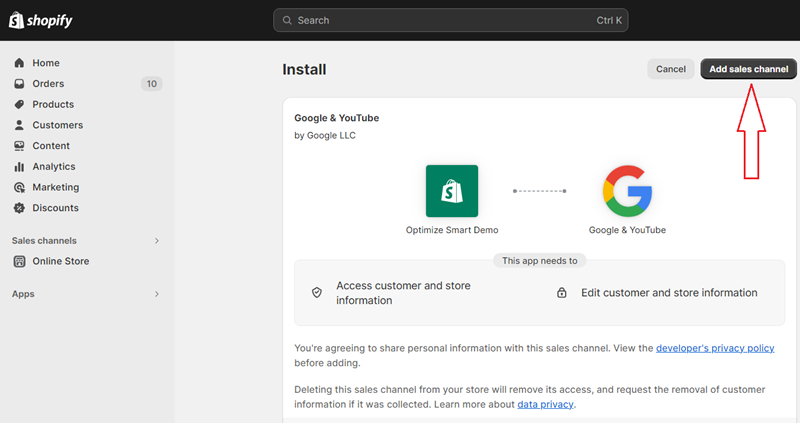Click the Orders count badge 10
The width and height of the screenshot is (800, 423).
152,84
